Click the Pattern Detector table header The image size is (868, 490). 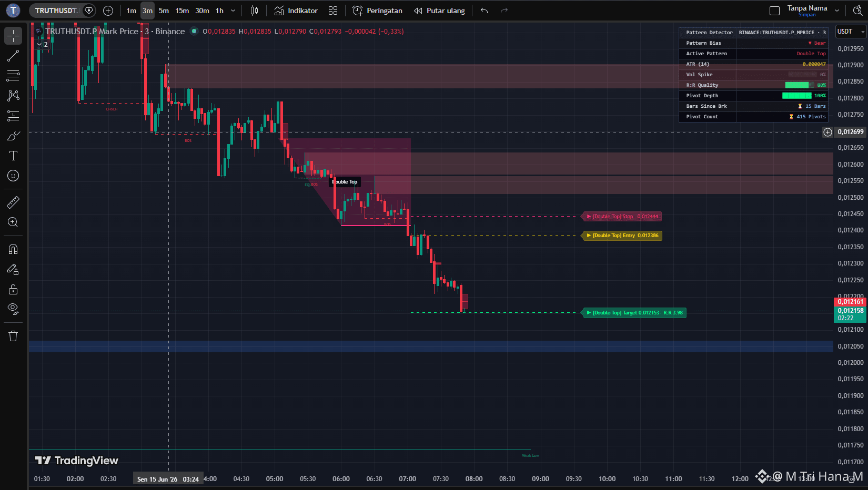709,33
